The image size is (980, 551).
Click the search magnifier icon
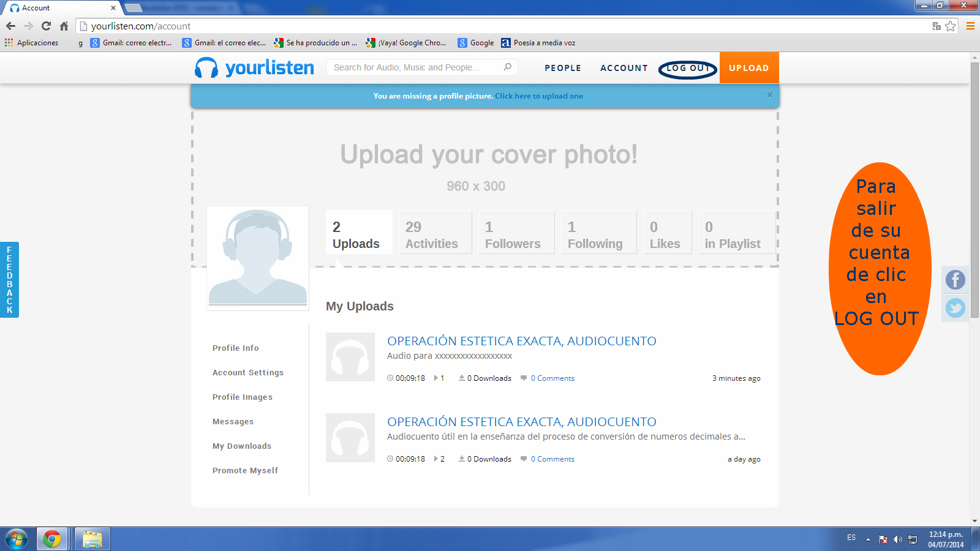tap(507, 67)
